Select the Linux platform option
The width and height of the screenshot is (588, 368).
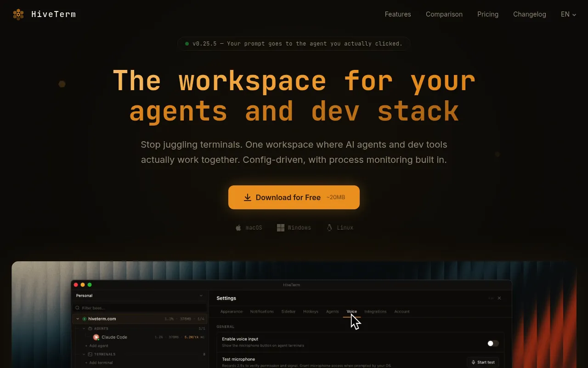[x=340, y=228]
